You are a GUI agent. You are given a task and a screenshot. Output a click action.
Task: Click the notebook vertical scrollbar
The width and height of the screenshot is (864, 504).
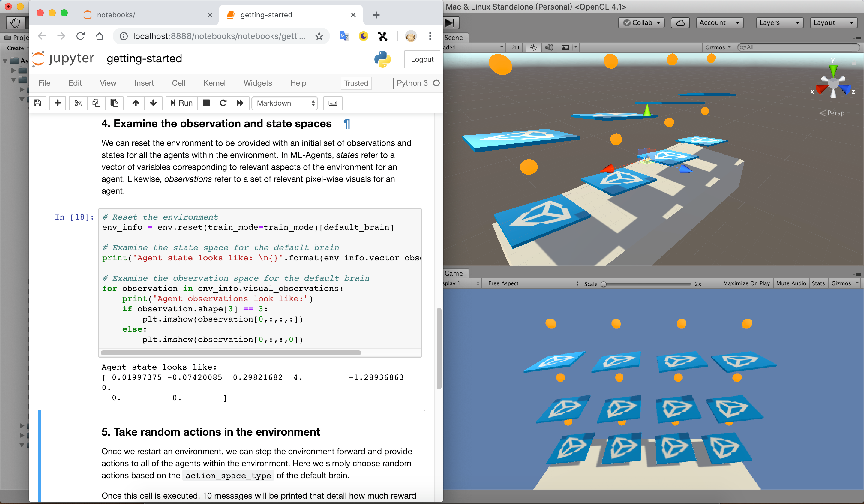point(439,348)
